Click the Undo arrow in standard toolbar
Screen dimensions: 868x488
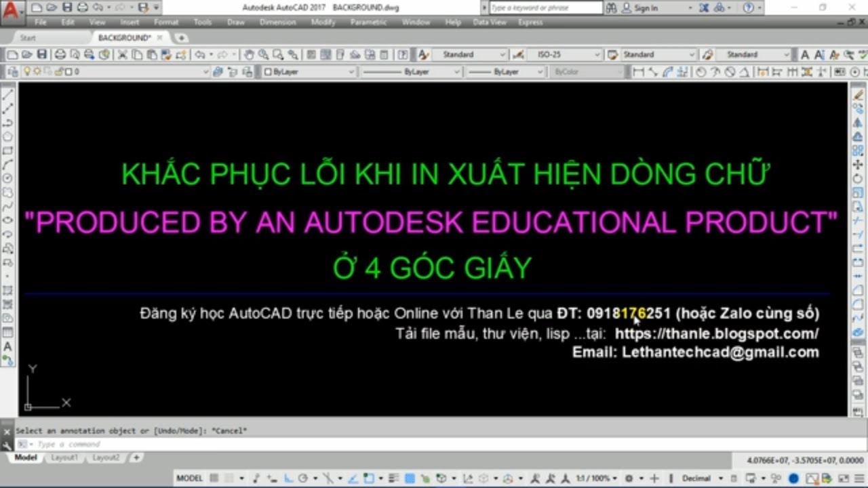point(200,54)
